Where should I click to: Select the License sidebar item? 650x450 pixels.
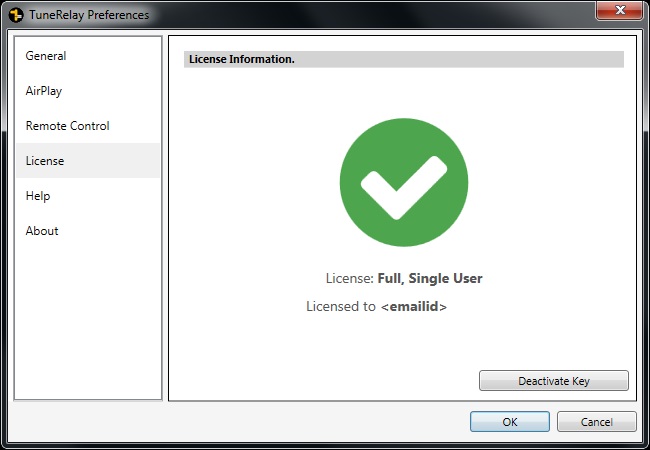pyautogui.click(x=45, y=161)
